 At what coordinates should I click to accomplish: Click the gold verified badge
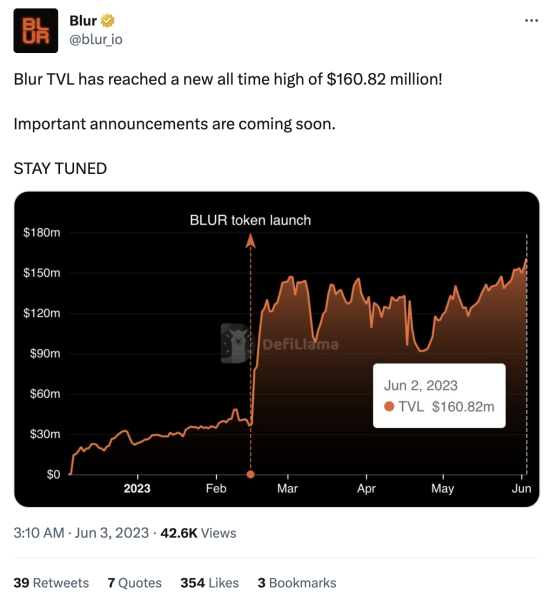pyautogui.click(x=108, y=21)
